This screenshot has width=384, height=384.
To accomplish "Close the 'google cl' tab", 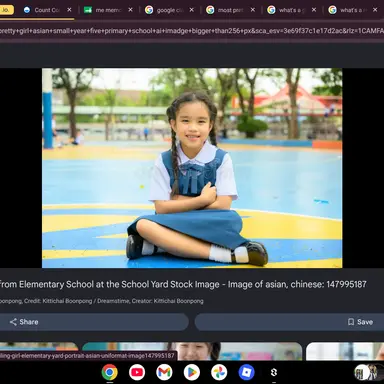I will (191, 10).
